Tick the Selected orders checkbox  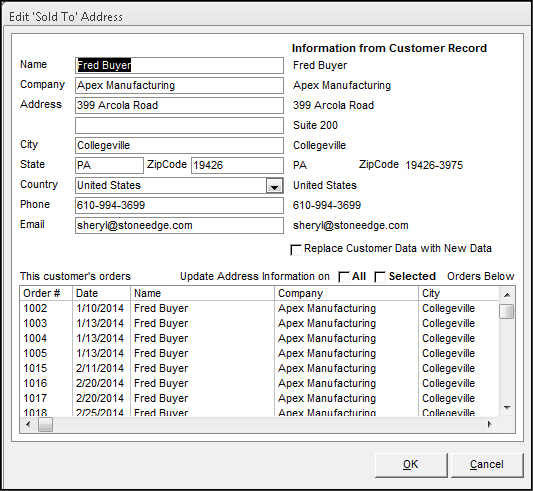coord(380,277)
